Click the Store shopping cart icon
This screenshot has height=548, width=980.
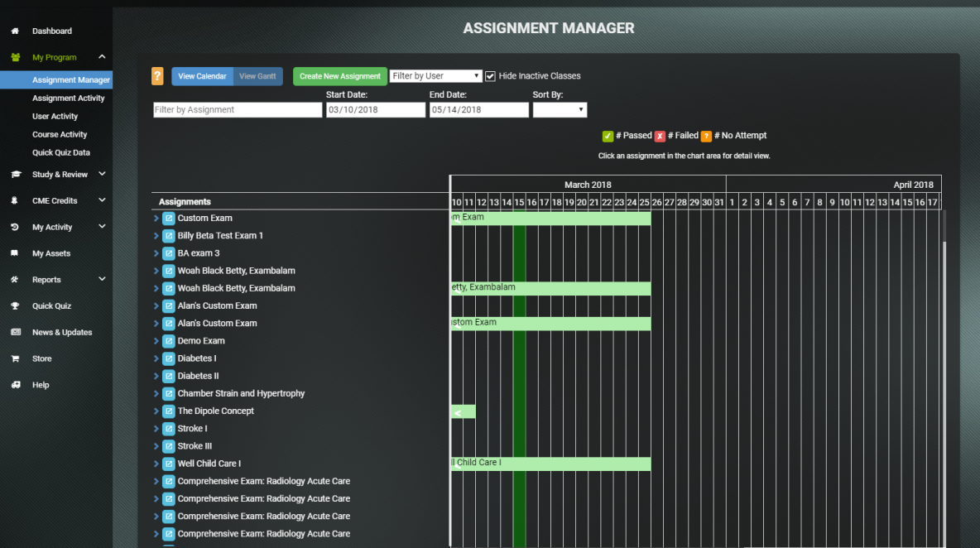point(15,358)
